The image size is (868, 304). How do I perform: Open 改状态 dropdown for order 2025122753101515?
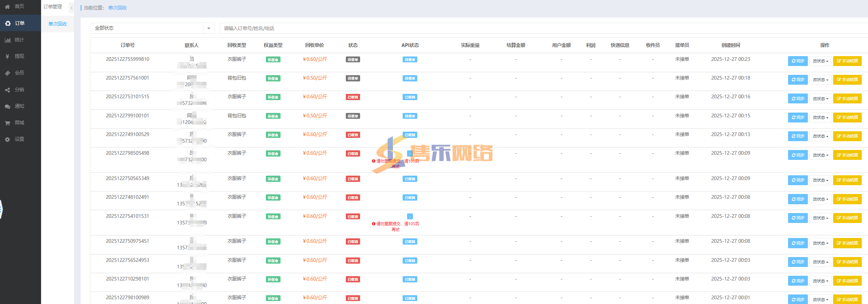coord(820,99)
